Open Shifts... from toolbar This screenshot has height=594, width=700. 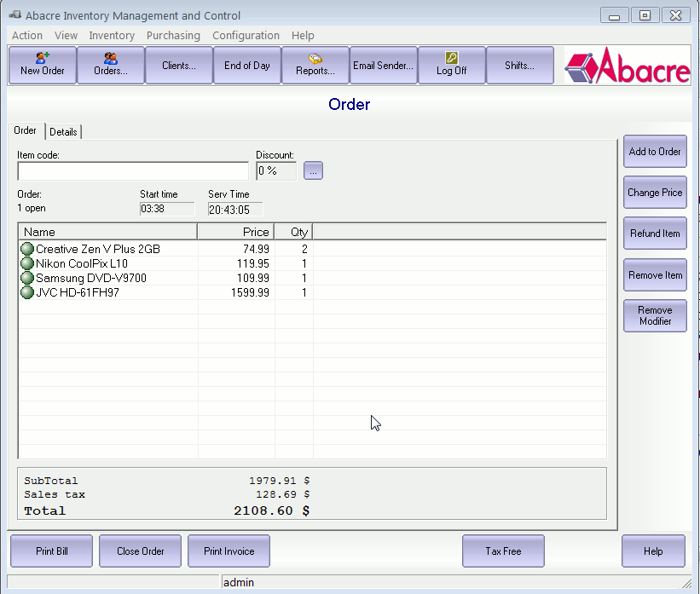coord(519,65)
